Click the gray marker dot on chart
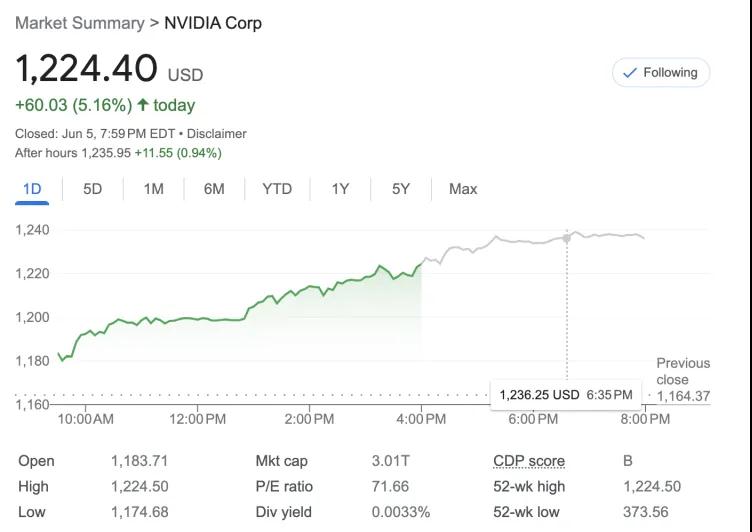Image resolution: width=752 pixels, height=532 pixels. tap(567, 238)
